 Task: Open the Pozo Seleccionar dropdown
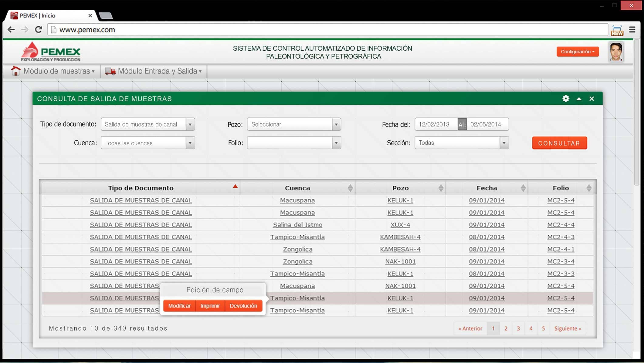pos(336,124)
